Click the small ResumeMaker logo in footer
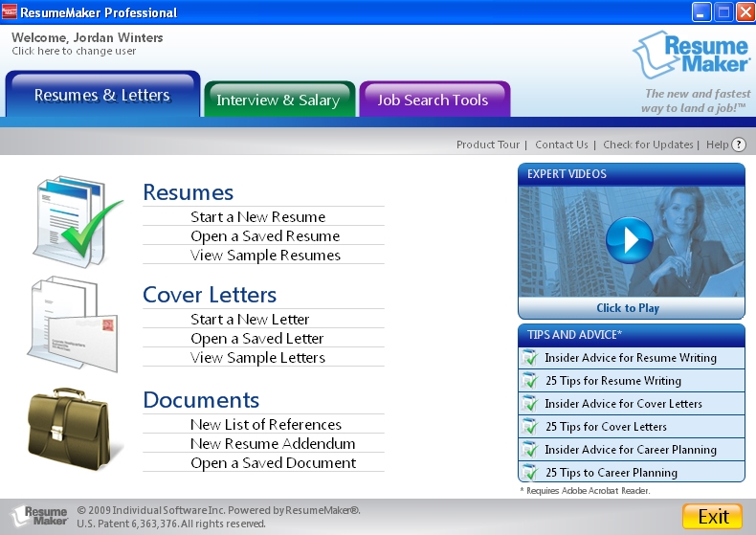The image size is (756, 535). pyautogui.click(x=39, y=516)
